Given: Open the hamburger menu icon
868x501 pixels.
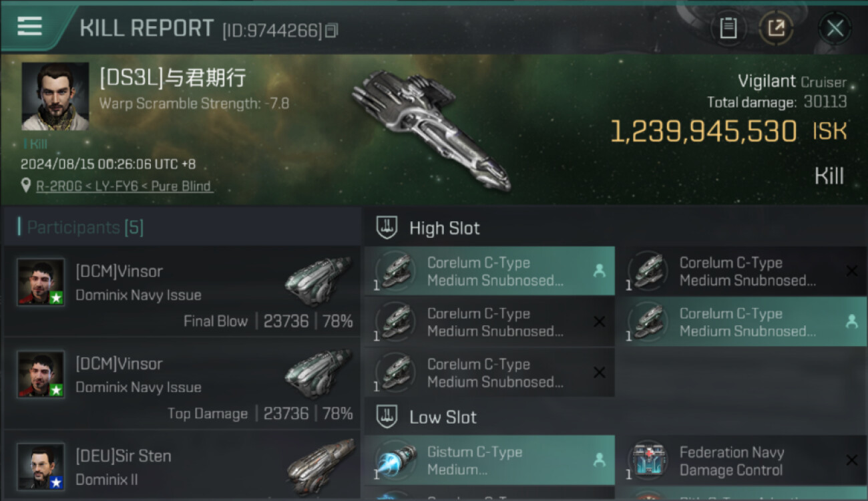Looking at the screenshot, I should pyautogui.click(x=29, y=26).
